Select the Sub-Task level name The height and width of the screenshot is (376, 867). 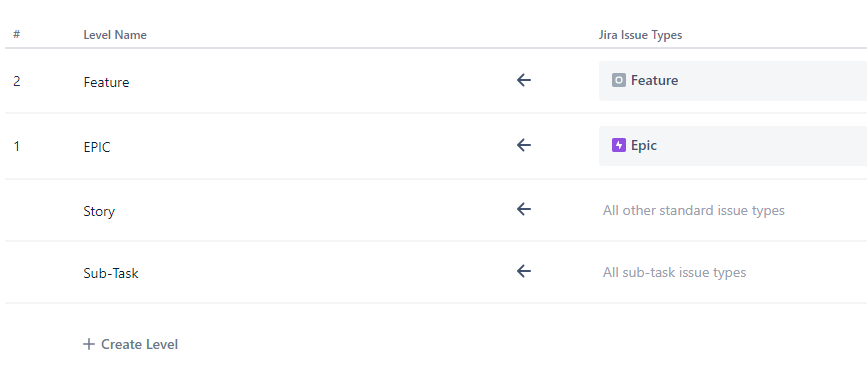tap(111, 273)
